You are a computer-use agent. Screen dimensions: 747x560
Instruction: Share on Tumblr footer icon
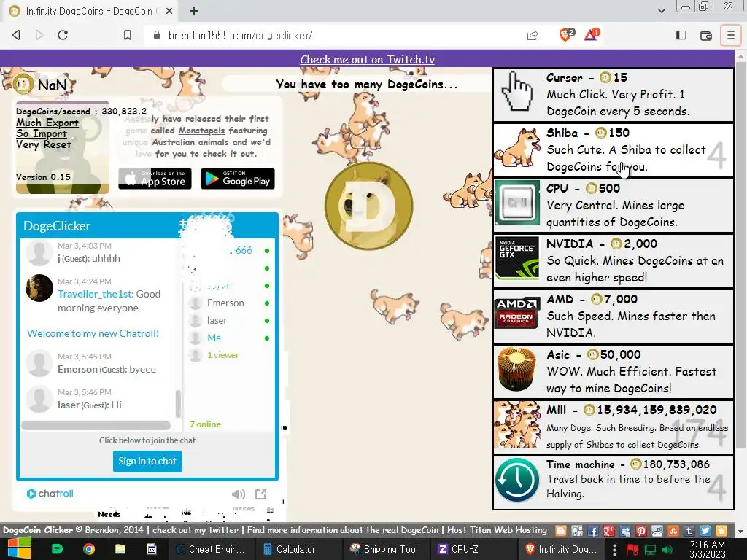689,531
